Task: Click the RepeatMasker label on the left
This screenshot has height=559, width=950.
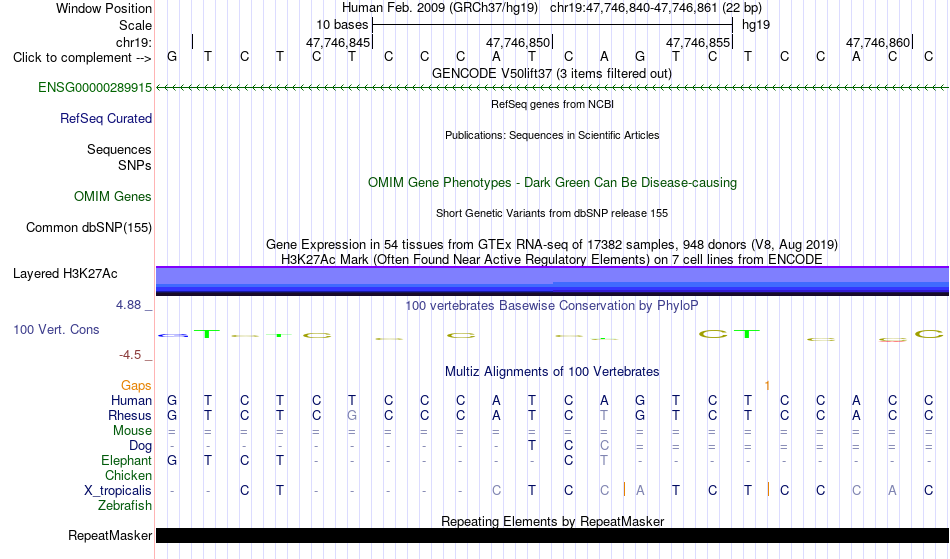Action: point(110,536)
